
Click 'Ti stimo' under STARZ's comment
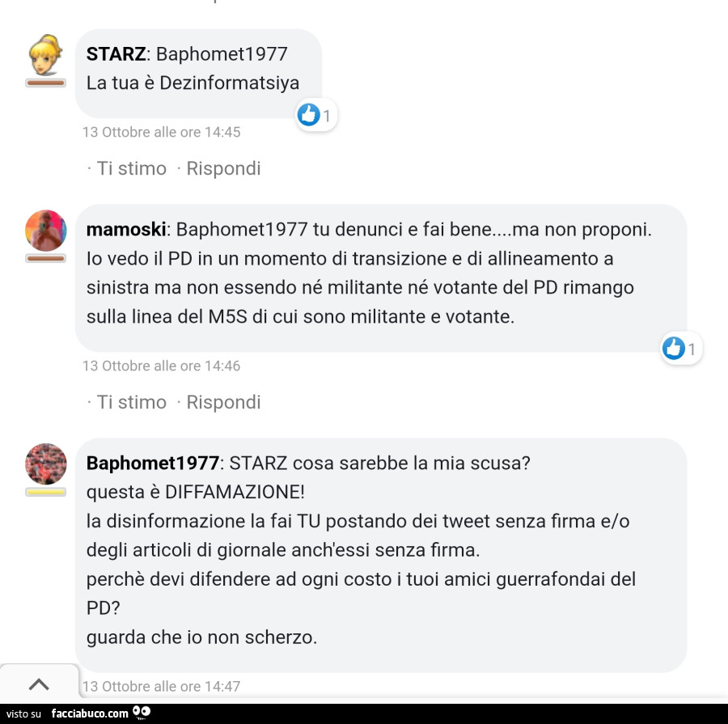point(131,168)
